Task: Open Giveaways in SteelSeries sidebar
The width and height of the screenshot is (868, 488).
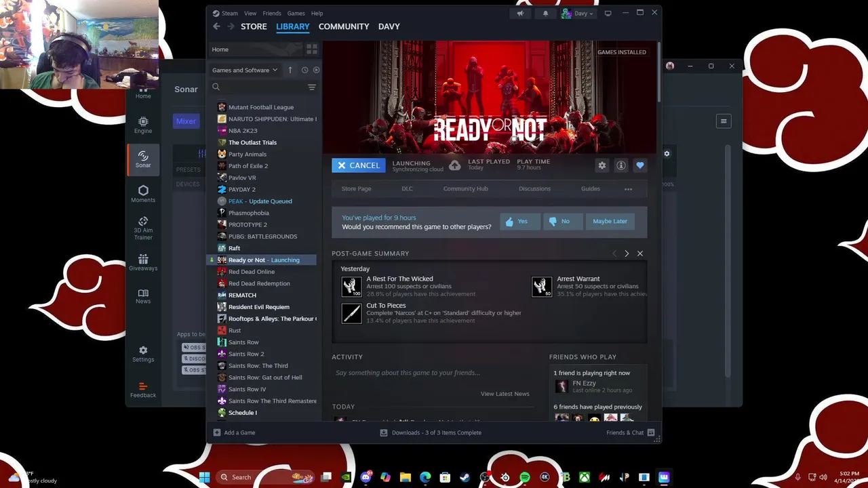Action: tap(143, 262)
